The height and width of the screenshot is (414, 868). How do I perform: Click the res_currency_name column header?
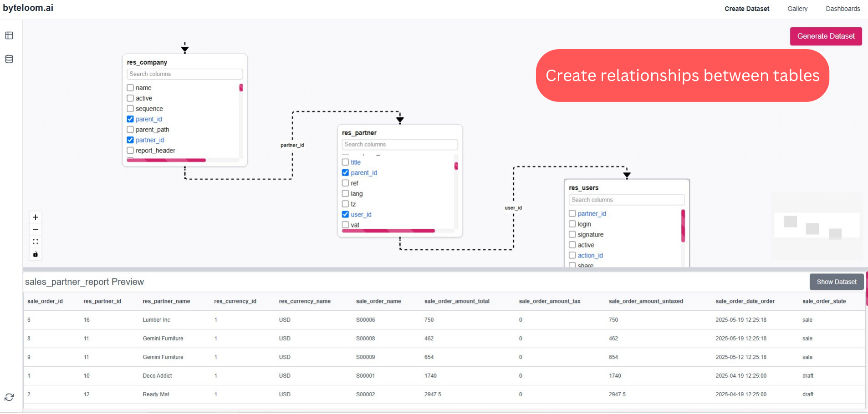click(305, 302)
